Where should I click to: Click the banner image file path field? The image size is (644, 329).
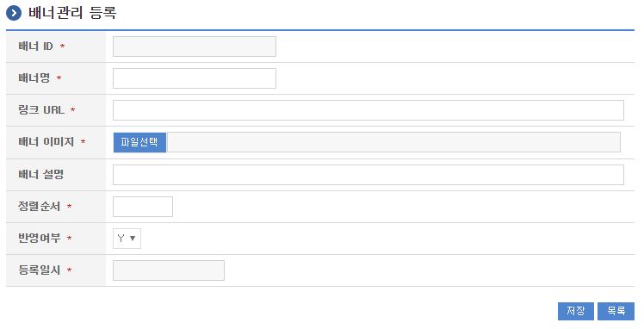tap(393, 142)
